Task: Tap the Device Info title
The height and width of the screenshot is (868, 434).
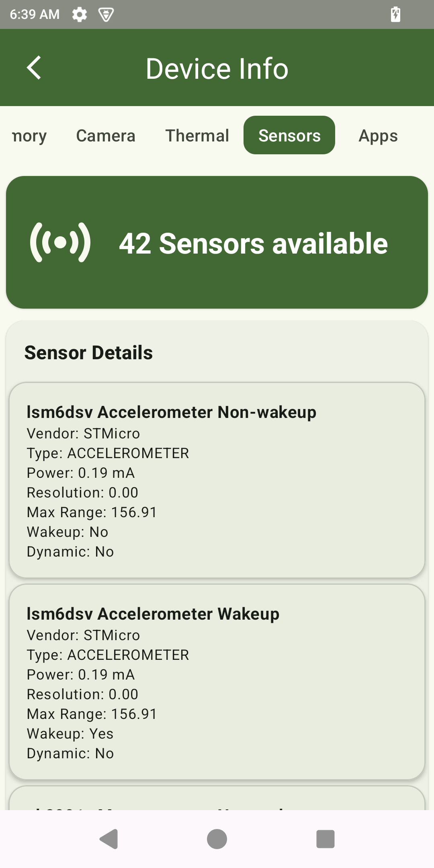Action: (x=217, y=68)
